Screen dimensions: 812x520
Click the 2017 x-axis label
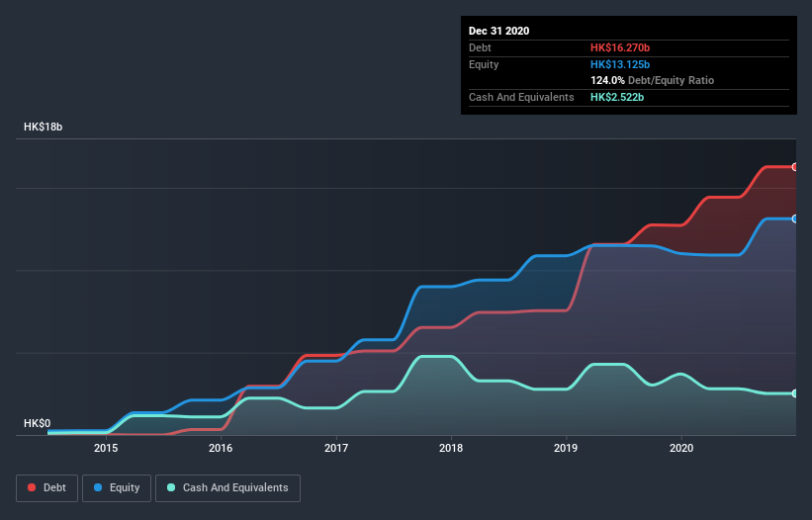coord(336,448)
